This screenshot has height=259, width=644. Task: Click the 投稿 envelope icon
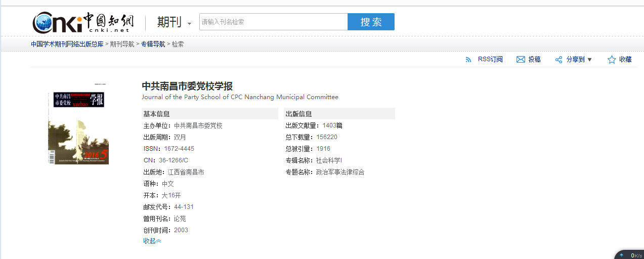[521, 60]
